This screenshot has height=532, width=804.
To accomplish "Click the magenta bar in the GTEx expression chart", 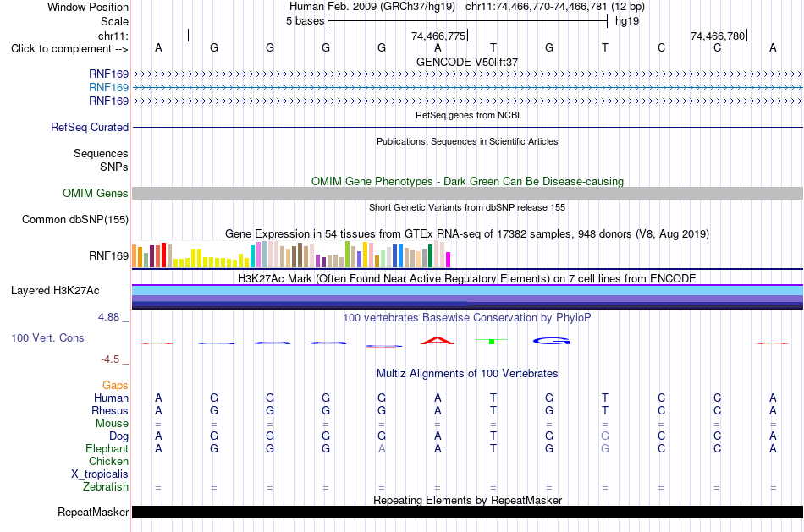I will 449,260.
